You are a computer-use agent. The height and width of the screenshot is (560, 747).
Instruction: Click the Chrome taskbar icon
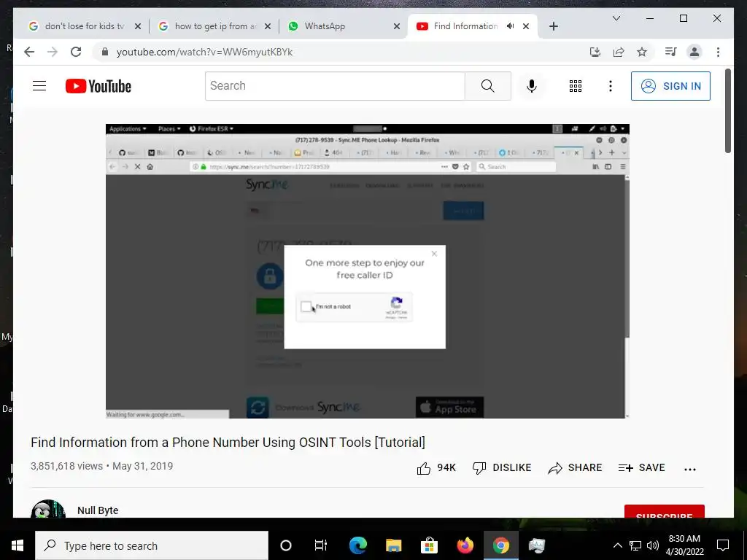[500, 545]
